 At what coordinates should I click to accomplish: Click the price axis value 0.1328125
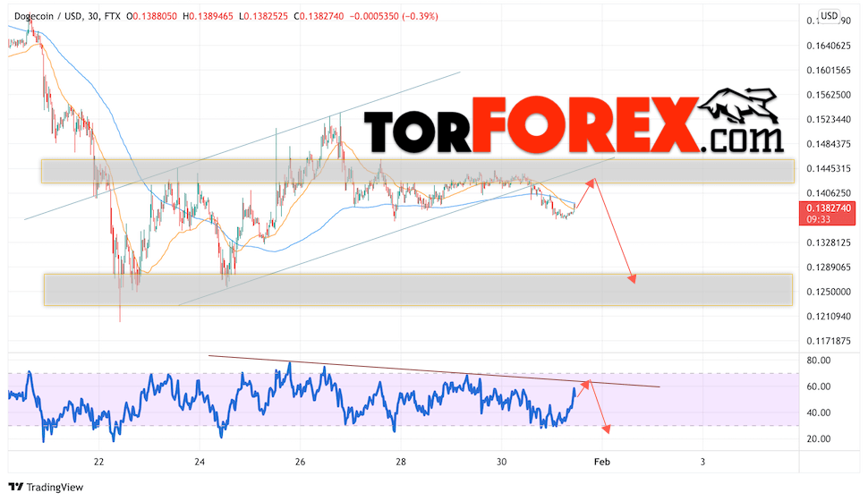coord(829,242)
